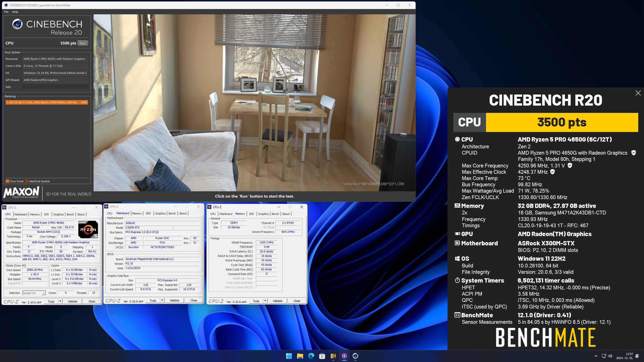Click verified shield next to CPUID
The height and width of the screenshot is (362, 644).
pyautogui.click(x=634, y=153)
